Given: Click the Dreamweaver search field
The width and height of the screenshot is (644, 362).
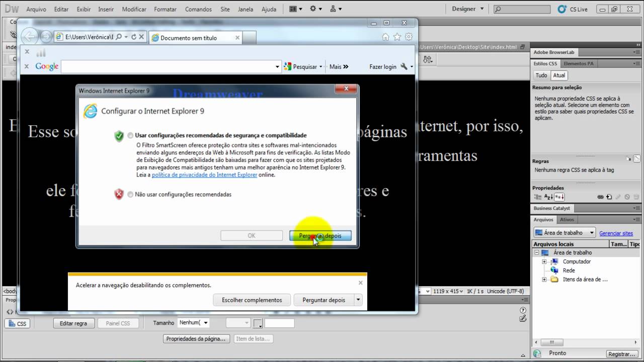Looking at the screenshot, I should (x=521, y=9).
